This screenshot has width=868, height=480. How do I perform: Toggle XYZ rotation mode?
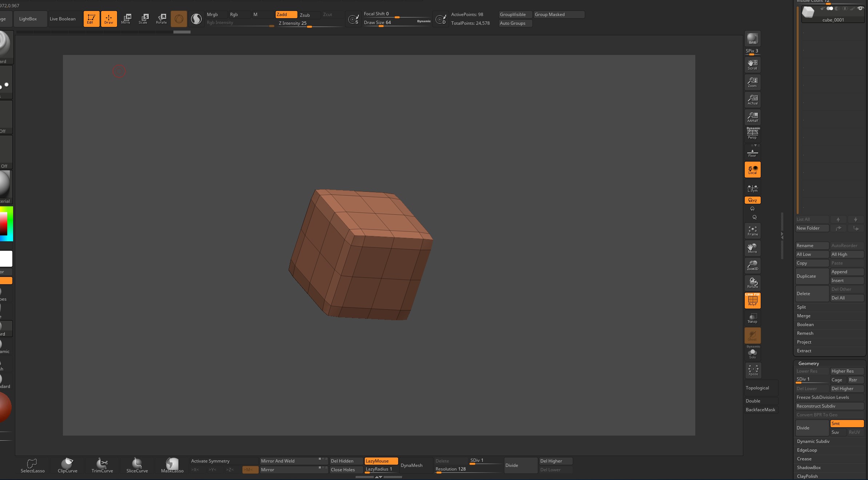coord(752,200)
